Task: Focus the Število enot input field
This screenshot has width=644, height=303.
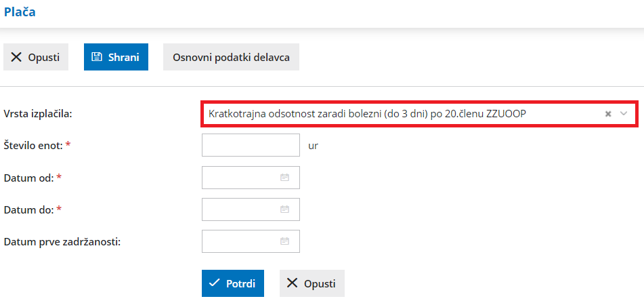Action: click(x=251, y=145)
